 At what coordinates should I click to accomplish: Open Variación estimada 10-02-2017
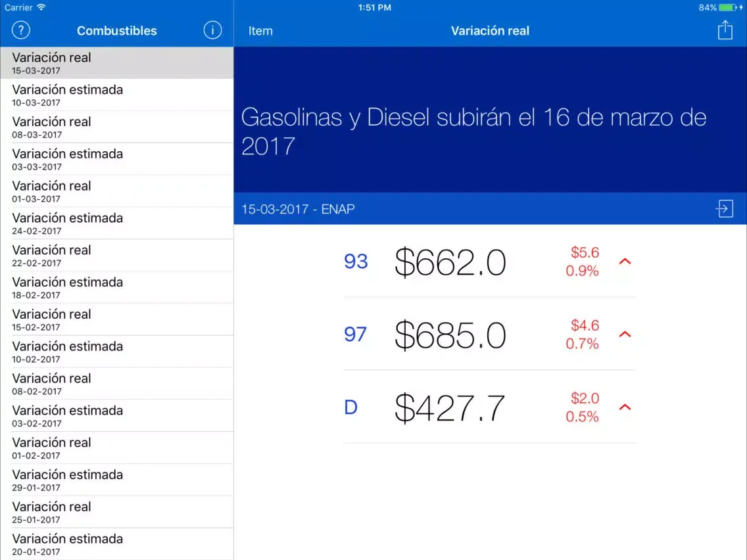coord(117,352)
